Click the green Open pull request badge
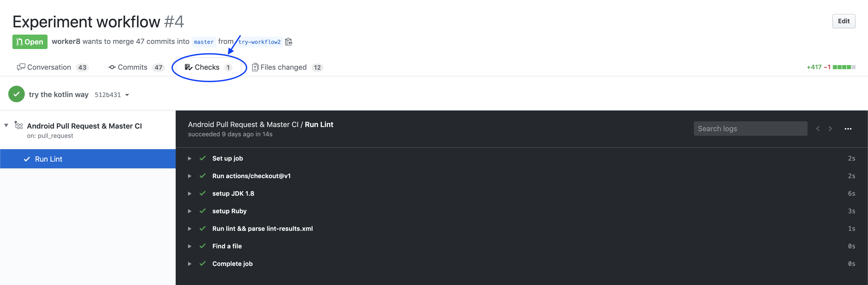This screenshot has width=868, height=285. pos(30,42)
